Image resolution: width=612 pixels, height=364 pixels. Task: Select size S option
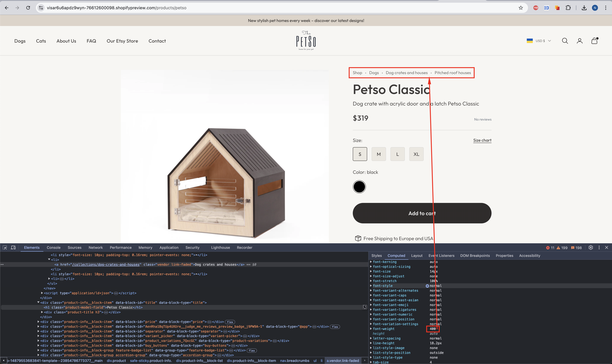360,154
